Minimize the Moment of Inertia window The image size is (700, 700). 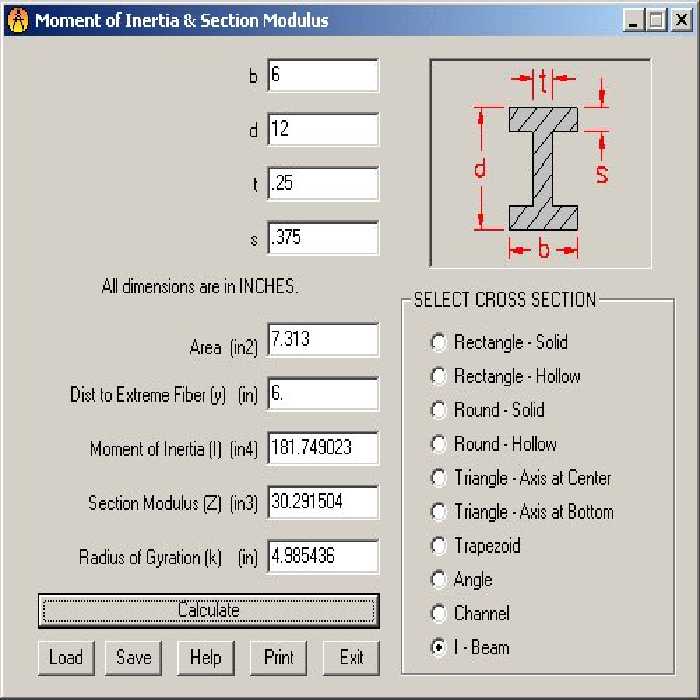(633, 21)
